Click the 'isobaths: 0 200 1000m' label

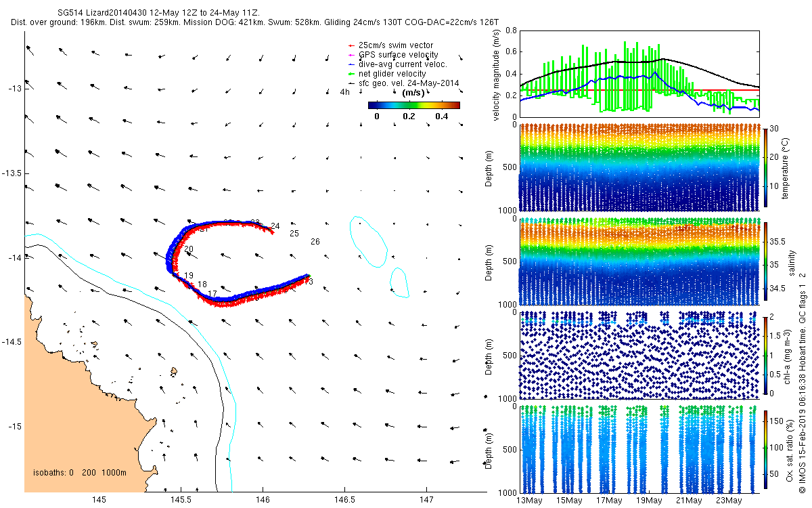click(x=79, y=473)
